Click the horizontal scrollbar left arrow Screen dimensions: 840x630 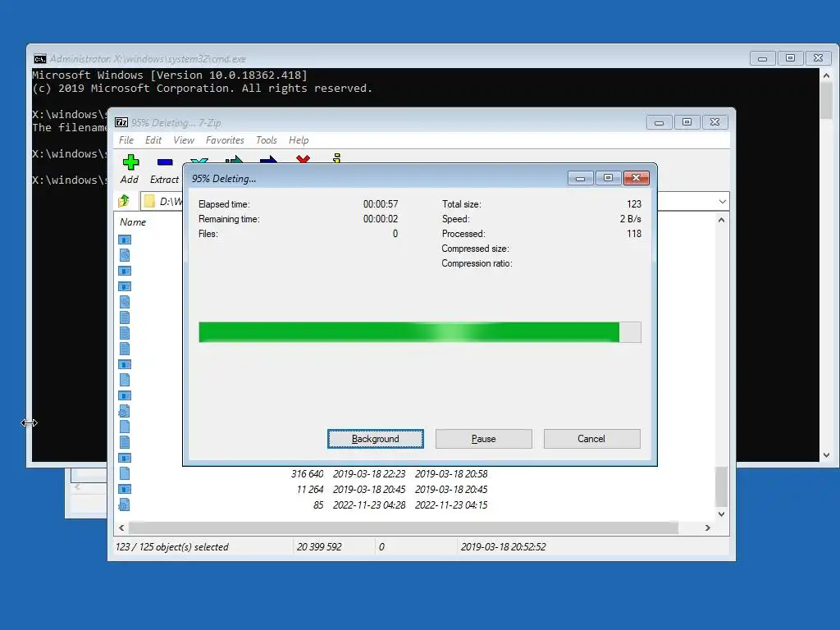pos(121,527)
